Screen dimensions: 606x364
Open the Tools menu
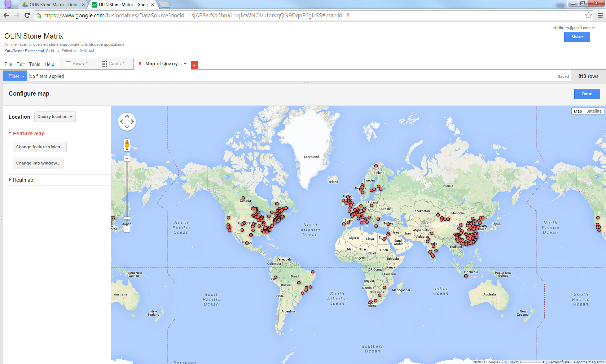coord(35,64)
